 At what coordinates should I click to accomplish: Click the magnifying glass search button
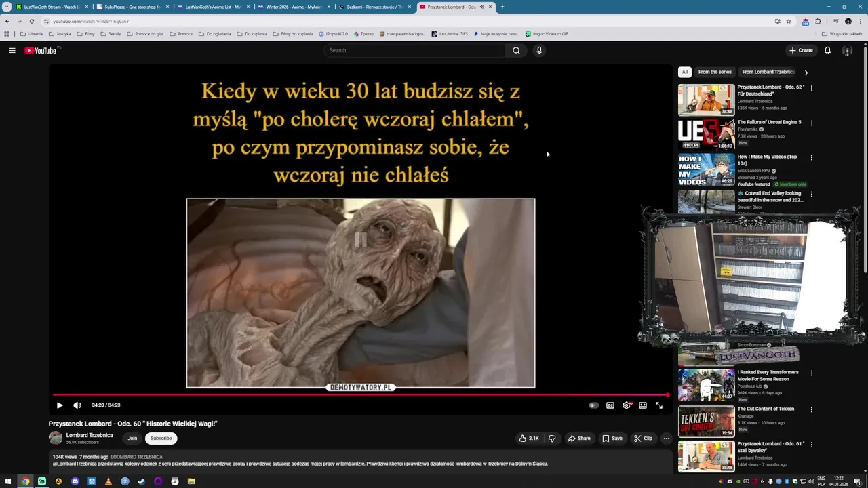click(516, 50)
